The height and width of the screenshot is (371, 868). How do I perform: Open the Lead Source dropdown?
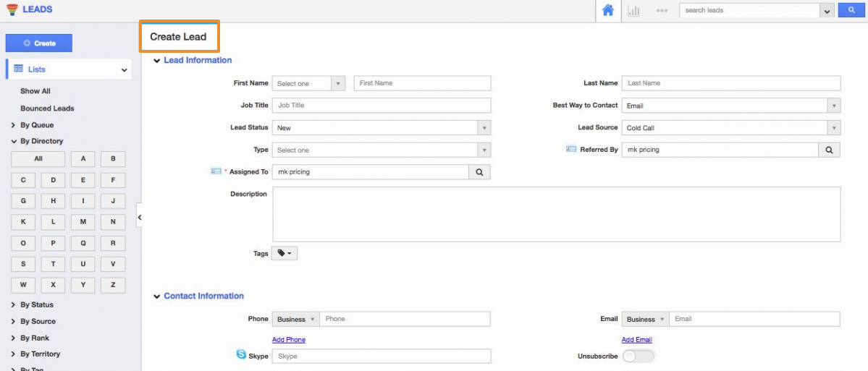click(x=731, y=128)
